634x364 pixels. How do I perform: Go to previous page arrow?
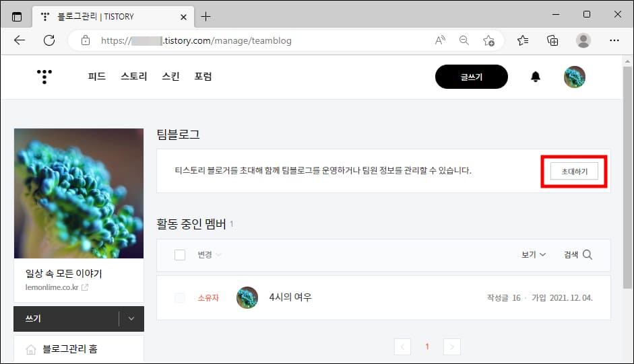[x=402, y=347]
